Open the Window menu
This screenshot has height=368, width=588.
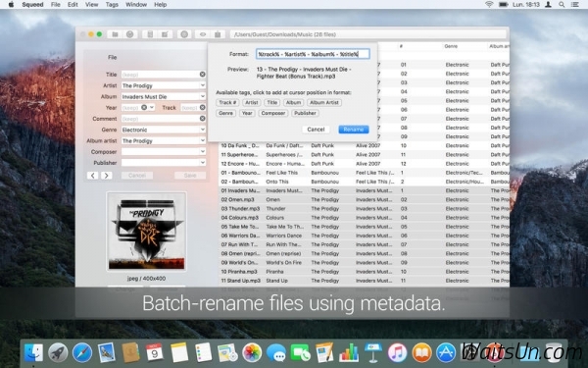click(136, 5)
